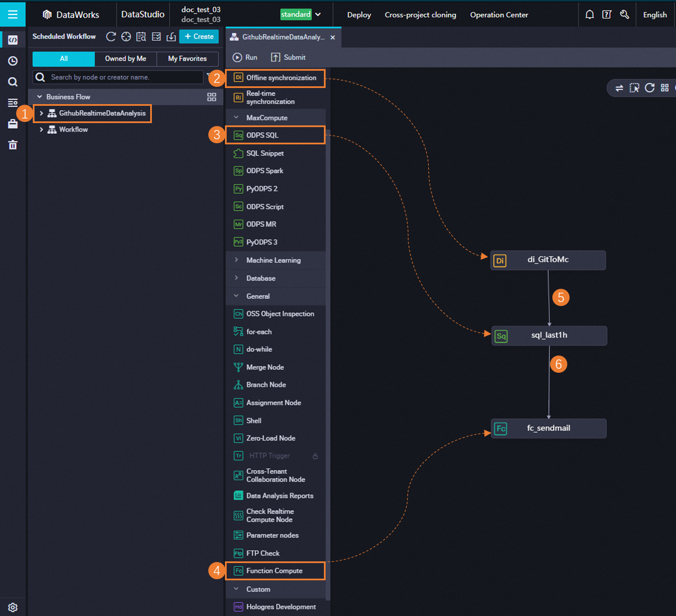Screen dimensions: 676x616
Task: Select the ODPS Script node type
Action: 276,206
